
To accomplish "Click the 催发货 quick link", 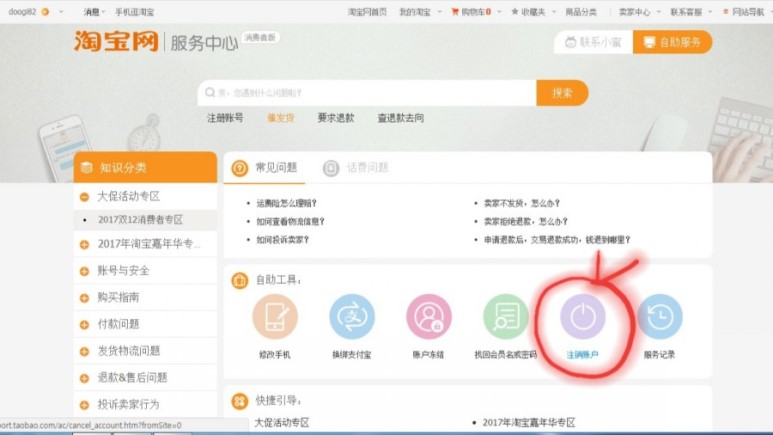I will [281, 118].
